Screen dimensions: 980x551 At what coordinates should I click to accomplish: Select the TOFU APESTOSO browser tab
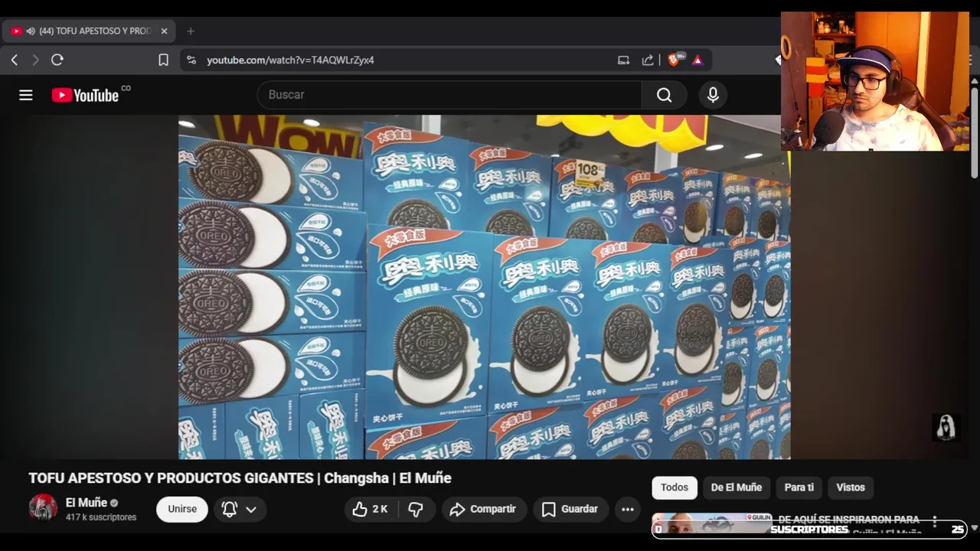[89, 31]
